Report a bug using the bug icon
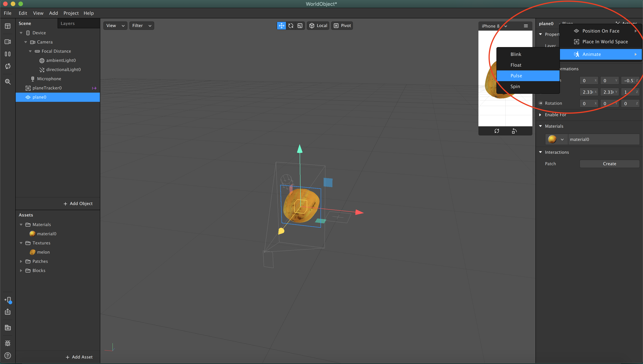This screenshot has height=364, width=643. click(x=8, y=343)
